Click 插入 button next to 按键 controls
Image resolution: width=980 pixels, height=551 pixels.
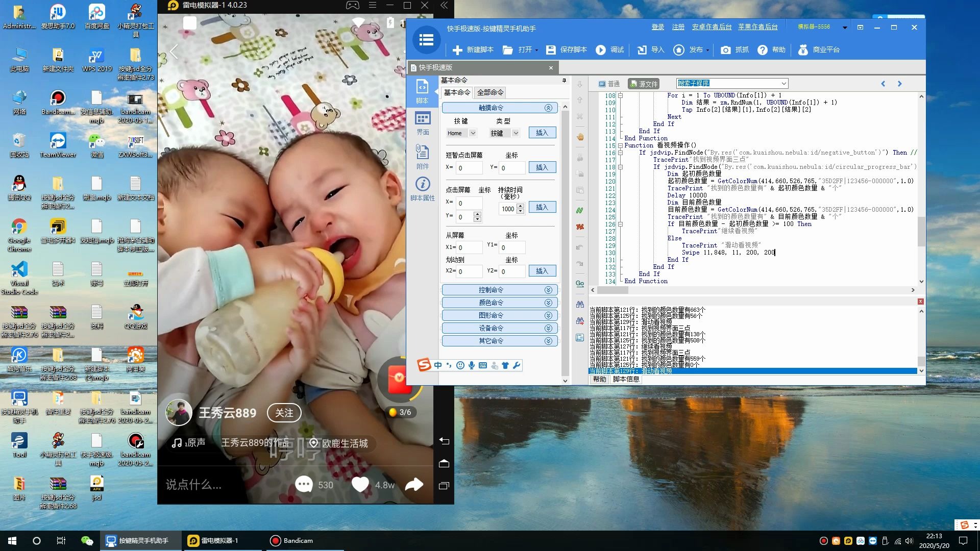(542, 133)
